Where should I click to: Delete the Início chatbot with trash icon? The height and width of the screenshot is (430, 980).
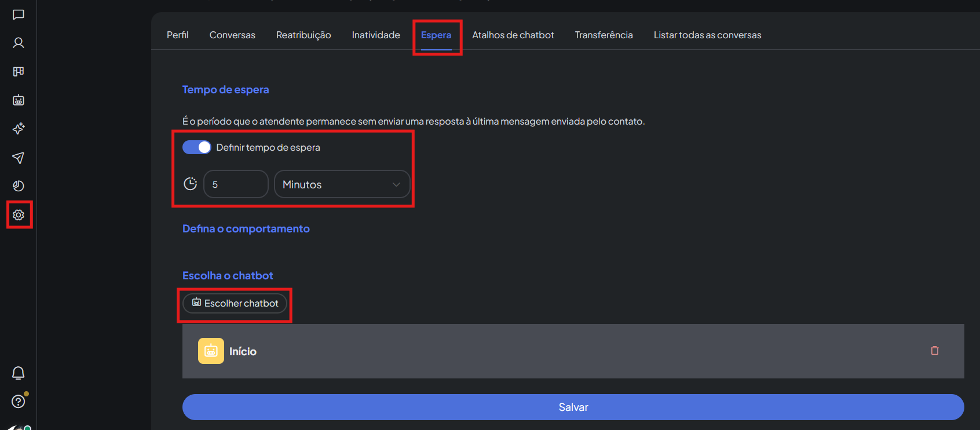coord(934,351)
